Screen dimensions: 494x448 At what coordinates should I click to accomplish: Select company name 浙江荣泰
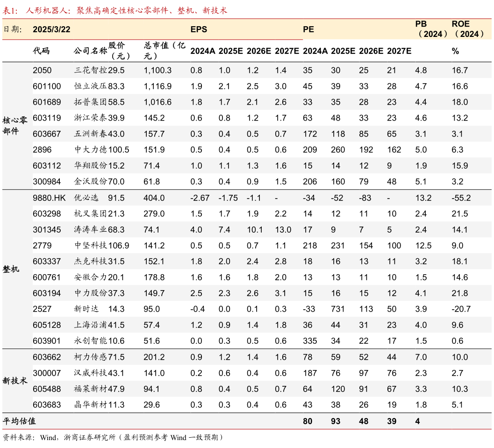tap(91, 118)
